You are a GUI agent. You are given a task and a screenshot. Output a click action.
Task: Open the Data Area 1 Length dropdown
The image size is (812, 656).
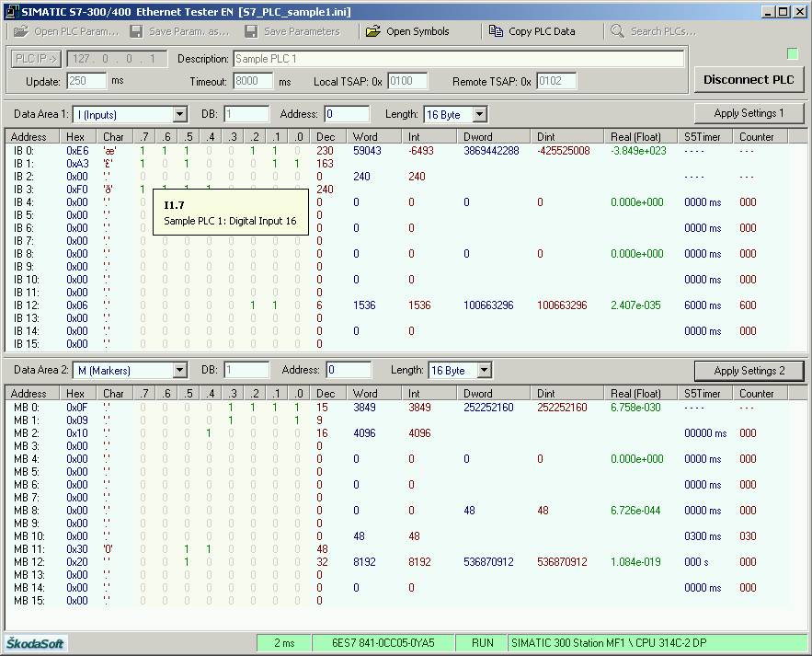click(x=480, y=114)
